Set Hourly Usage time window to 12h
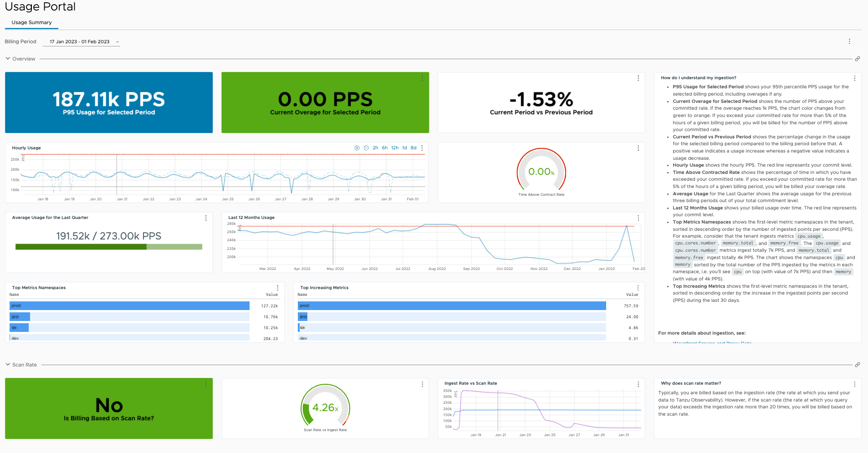Image resolution: width=868 pixels, height=453 pixels. click(395, 148)
